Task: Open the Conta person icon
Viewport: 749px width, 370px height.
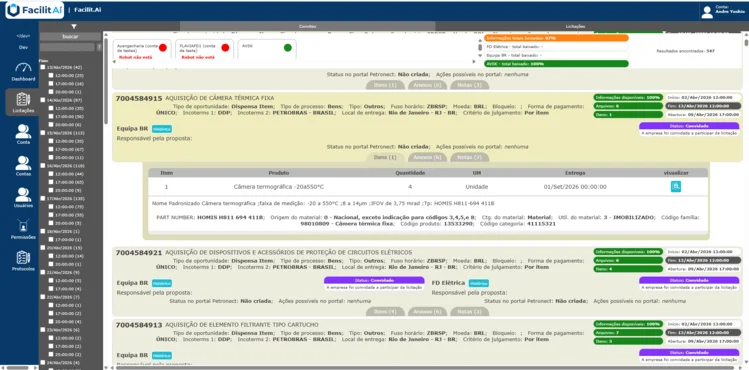Action: coord(23,131)
